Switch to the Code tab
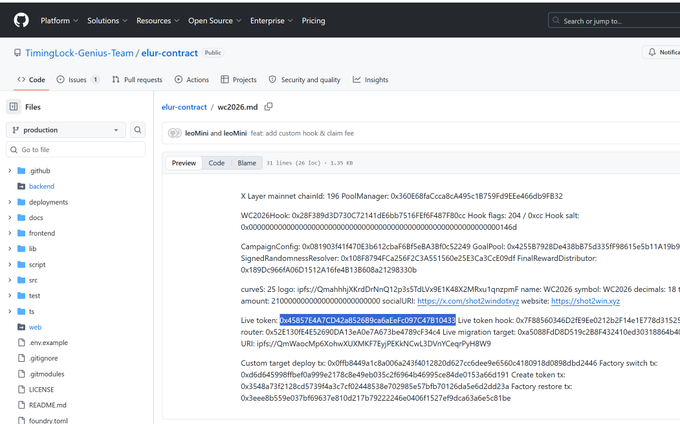The image size is (680, 424). [31, 80]
